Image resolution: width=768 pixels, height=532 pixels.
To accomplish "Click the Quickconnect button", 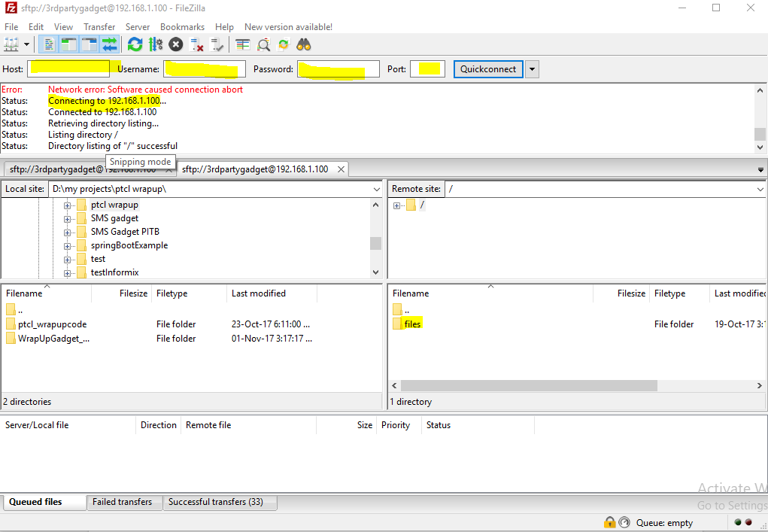I will coord(488,69).
